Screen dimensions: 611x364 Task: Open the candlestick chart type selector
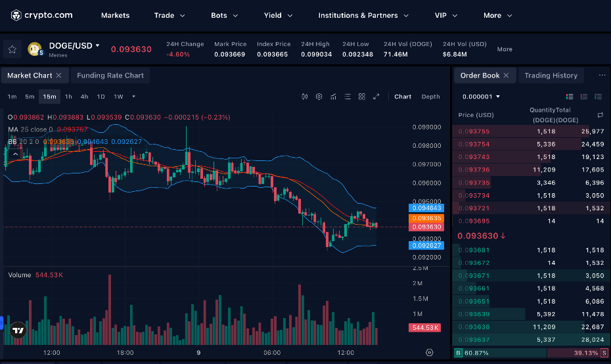click(x=305, y=97)
